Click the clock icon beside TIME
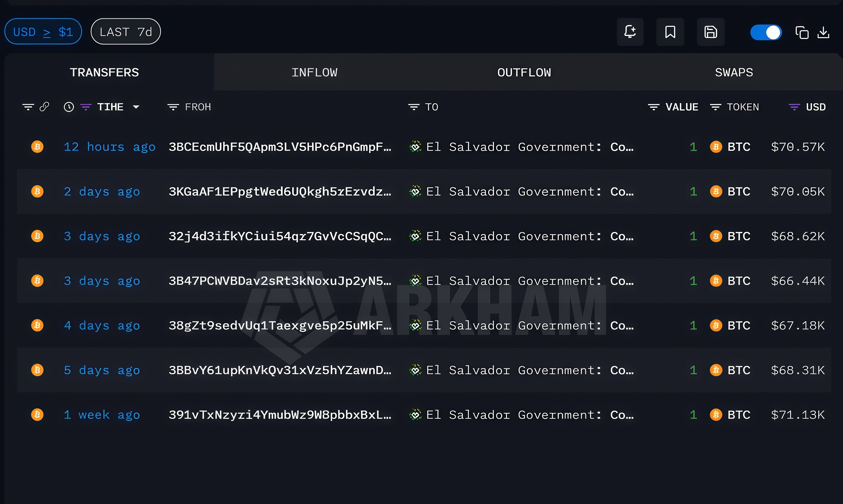 point(69,107)
